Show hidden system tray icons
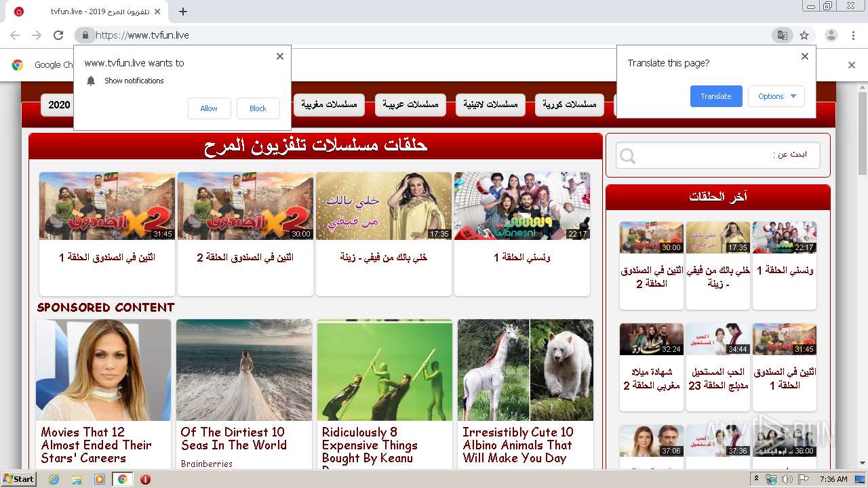Screen dimensions: 868x488 (756, 479)
